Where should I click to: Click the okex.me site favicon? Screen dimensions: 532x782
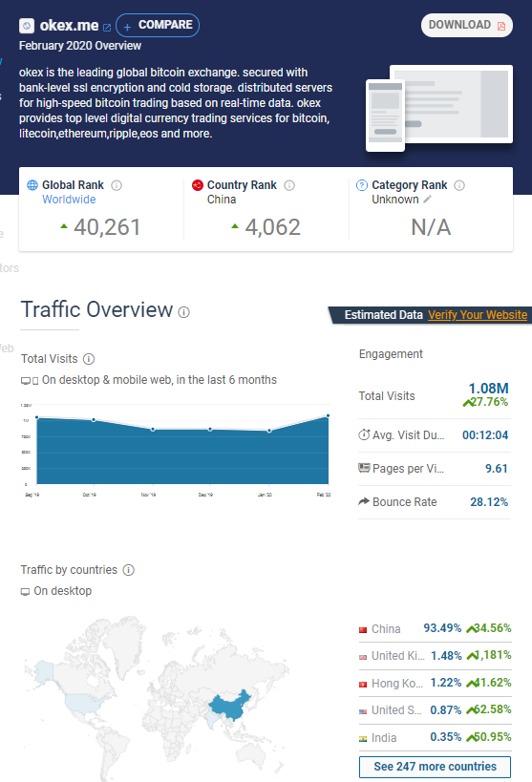coord(27,26)
